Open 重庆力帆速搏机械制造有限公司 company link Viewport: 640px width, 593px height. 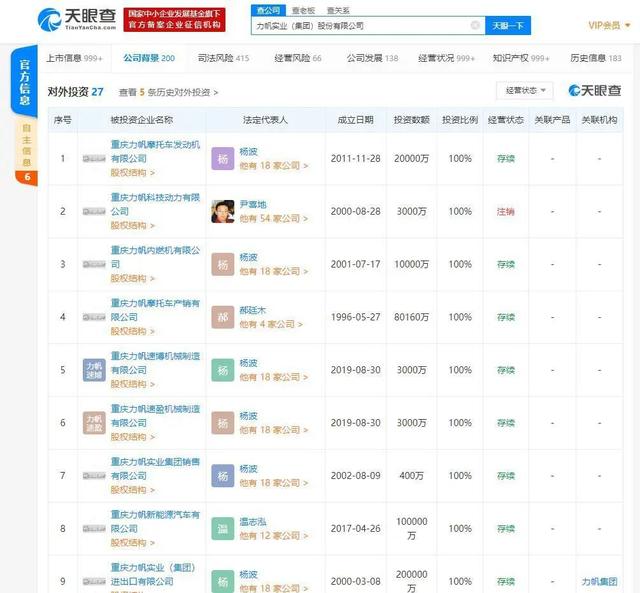155,363
